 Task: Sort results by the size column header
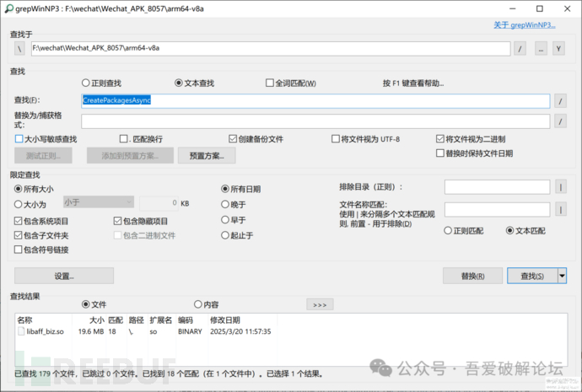(95, 320)
